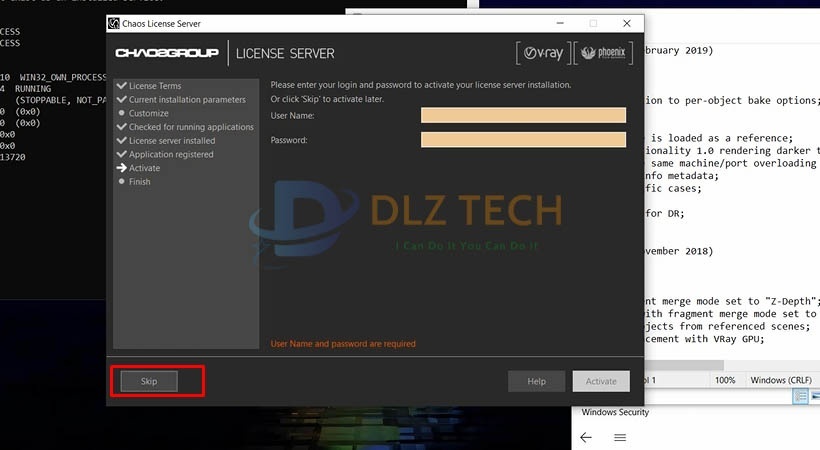
Task: Open the hamburger menu in Windows Security
Action: [x=619, y=437]
